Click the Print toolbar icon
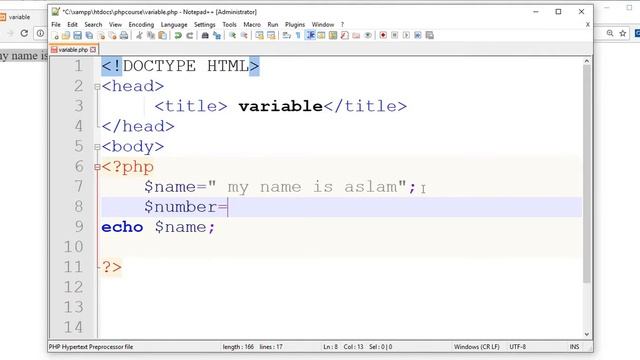 tap(124, 36)
